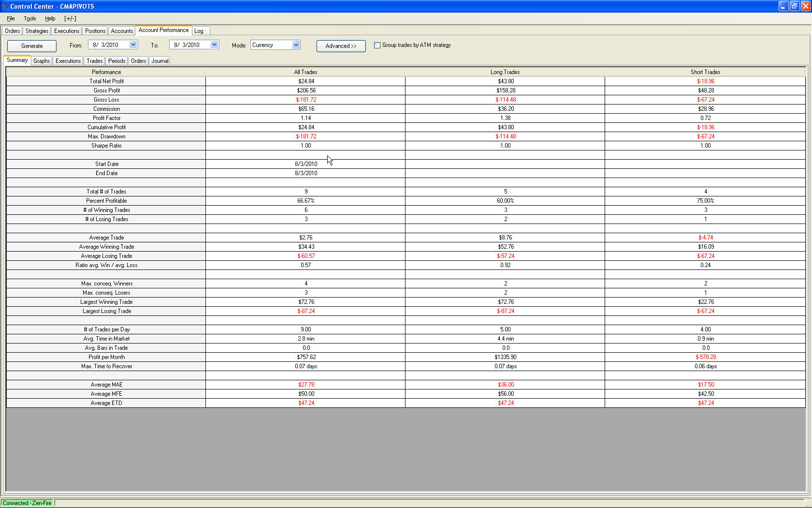This screenshot has width=812, height=508.
Task: Click Long Trades Percent Profitable 60.00%
Action: [506, 201]
